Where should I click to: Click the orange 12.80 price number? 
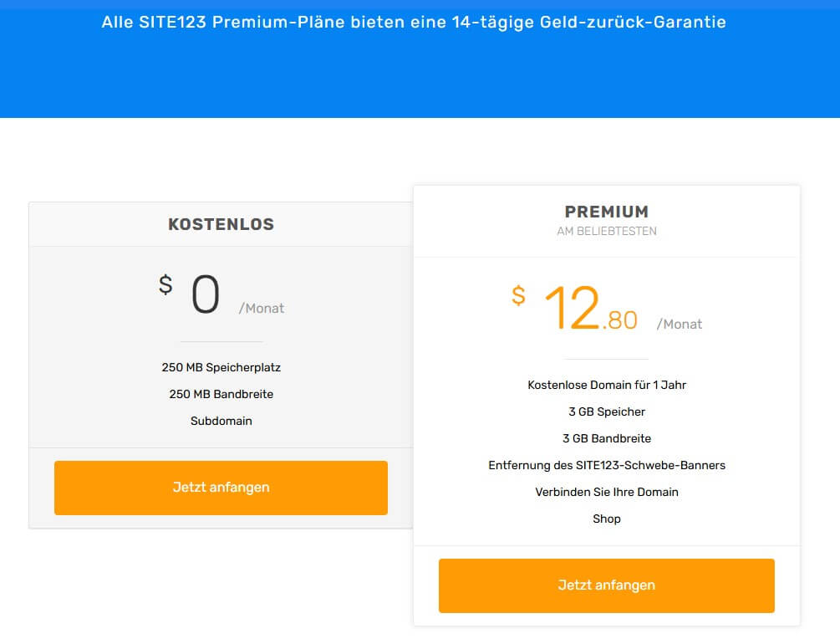[x=590, y=309]
